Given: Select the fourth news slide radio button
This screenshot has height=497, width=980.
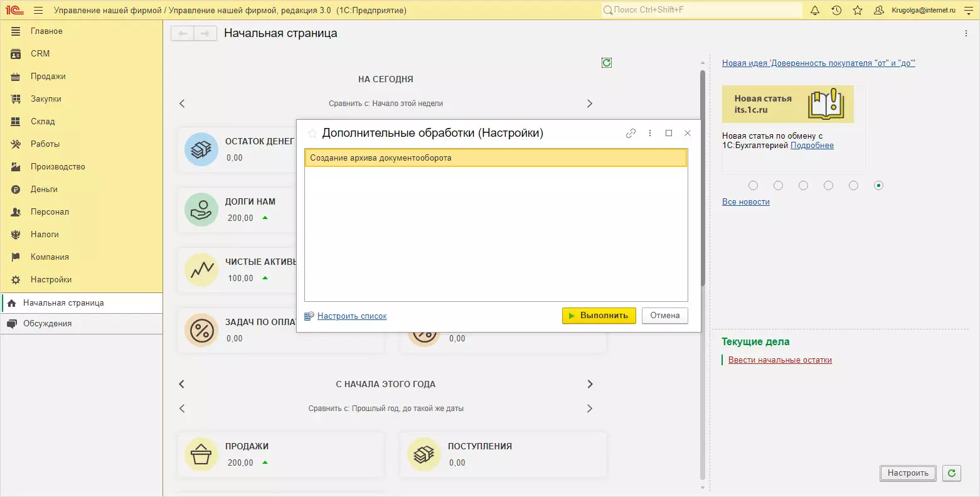Looking at the screenshot, I should pyautogui.click(x=828, y=185).
